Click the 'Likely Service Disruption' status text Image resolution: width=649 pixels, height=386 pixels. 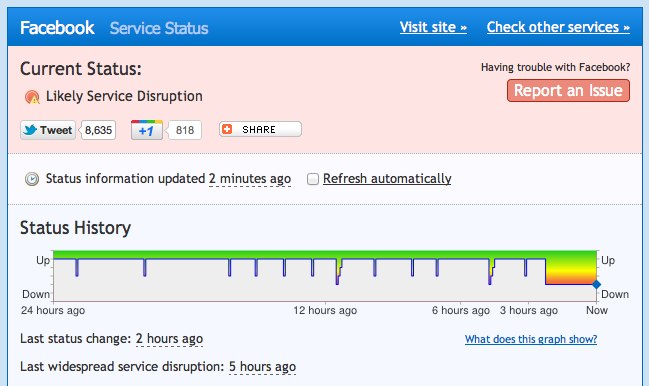(x=124, y=96)
